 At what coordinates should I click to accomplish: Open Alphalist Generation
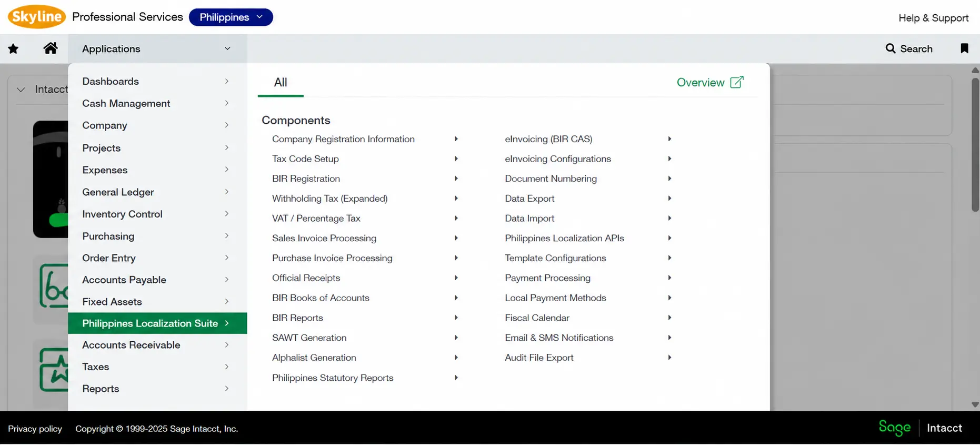[314, 358]
